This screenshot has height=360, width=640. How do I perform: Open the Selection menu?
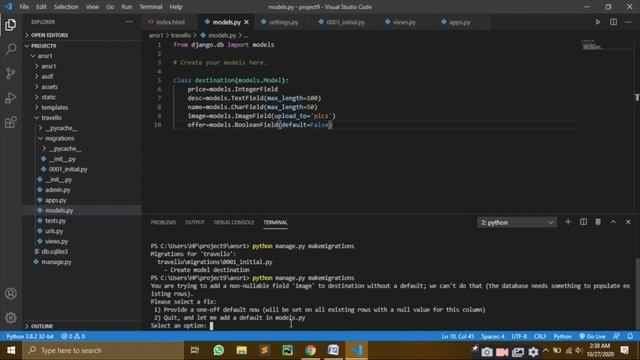pos(66,7)
